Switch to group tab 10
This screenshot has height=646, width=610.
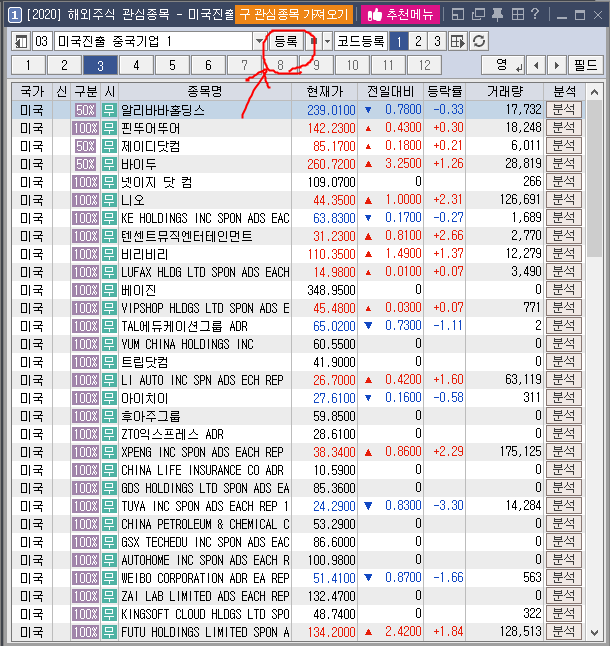pos(352,65)
